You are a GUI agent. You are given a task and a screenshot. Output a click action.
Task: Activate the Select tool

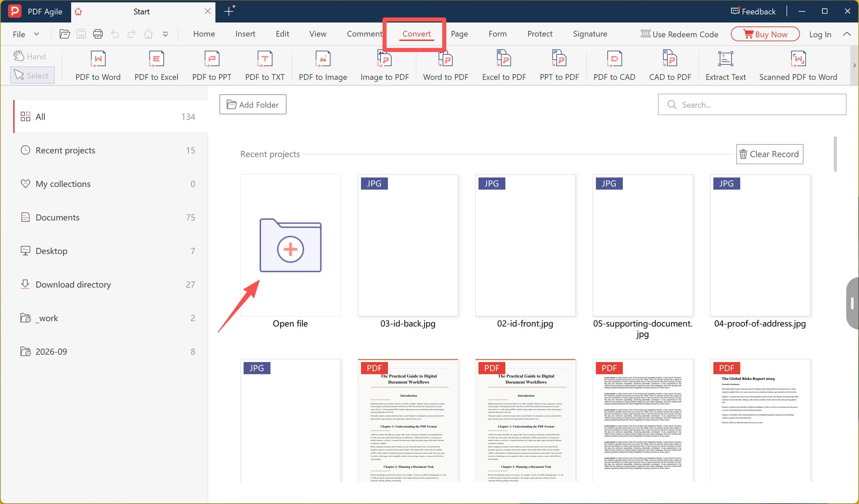tap(32, 75)
